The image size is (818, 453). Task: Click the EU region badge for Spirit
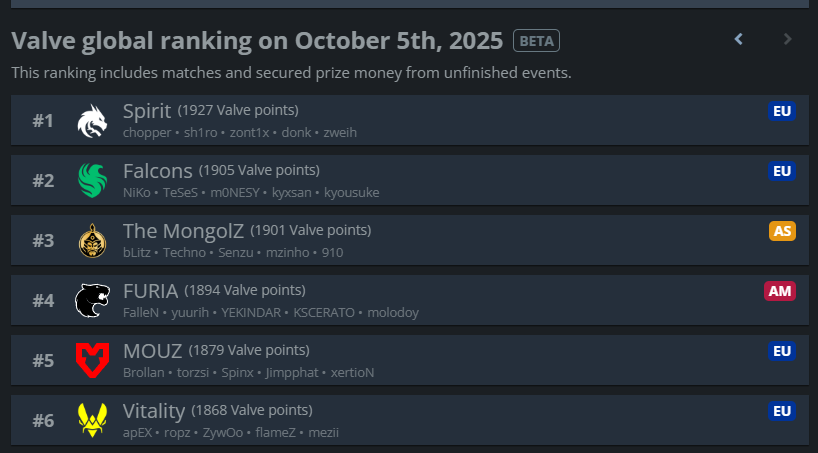tap(781, 111)
